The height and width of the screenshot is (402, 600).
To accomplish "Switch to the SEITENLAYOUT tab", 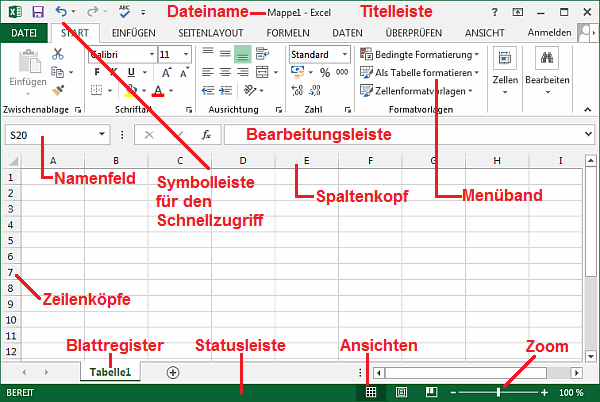I will 211,33.
